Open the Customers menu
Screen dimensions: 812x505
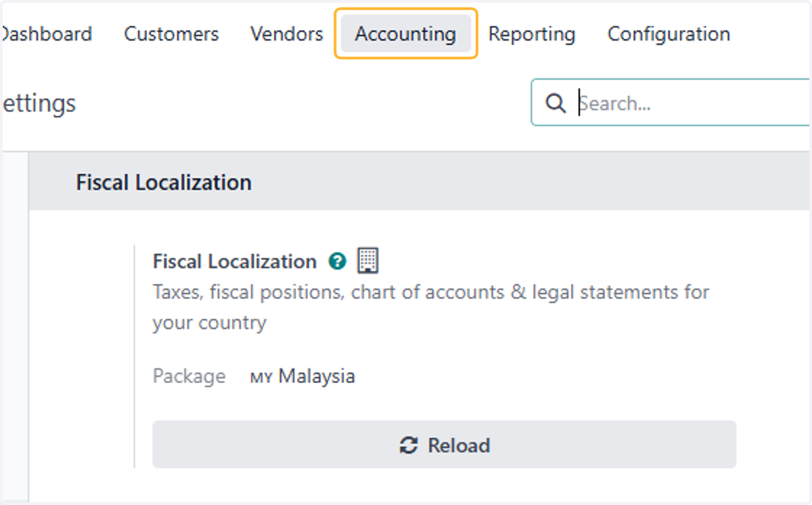coord(171,34)
